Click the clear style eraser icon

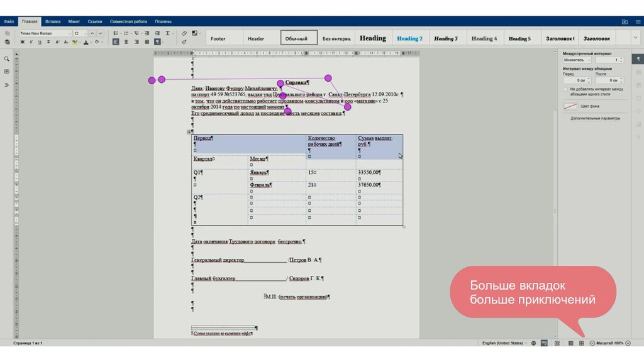[x=184, y=33]
